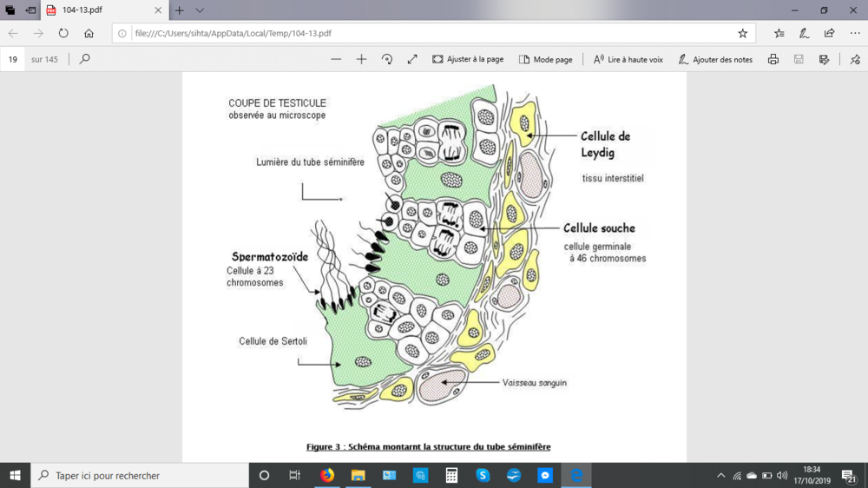Screen dimensions: 868x488
Task: Open the Edge settings and more menu
Action: [855, 33]
